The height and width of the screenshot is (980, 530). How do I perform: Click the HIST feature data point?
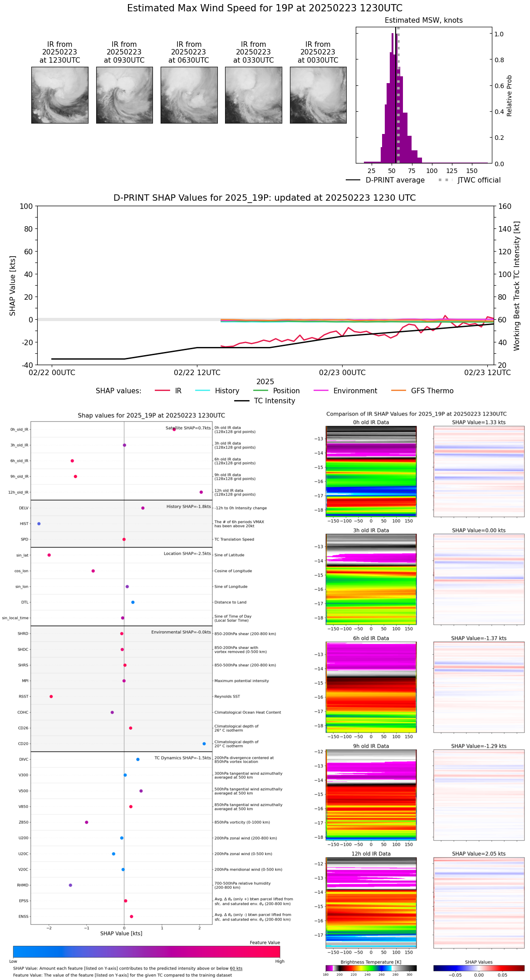39,524
